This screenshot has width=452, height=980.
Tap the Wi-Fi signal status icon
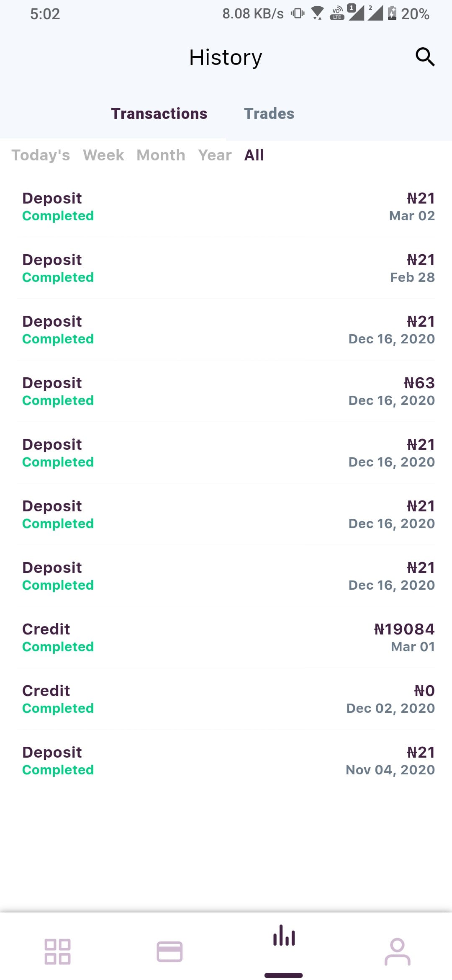318,13
